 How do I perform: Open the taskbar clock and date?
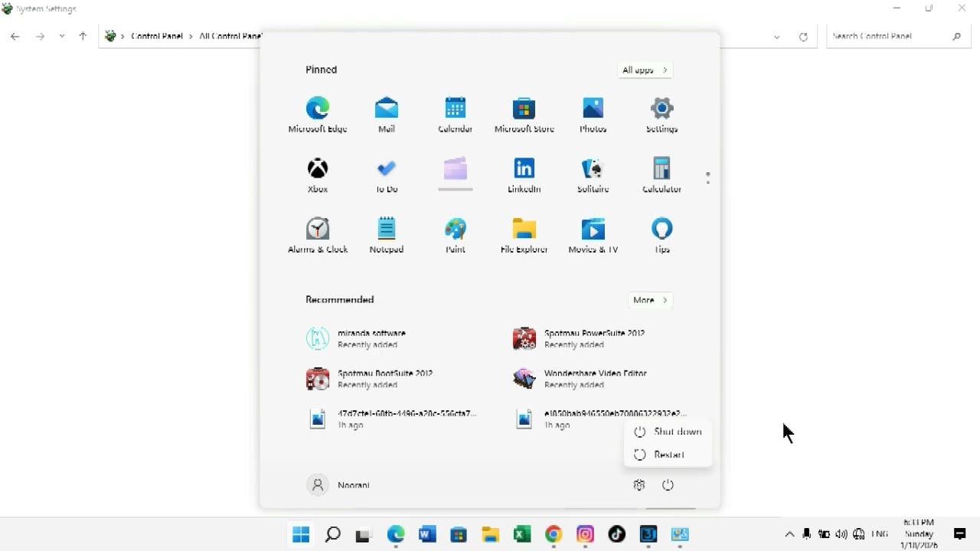tap(920, 534)
